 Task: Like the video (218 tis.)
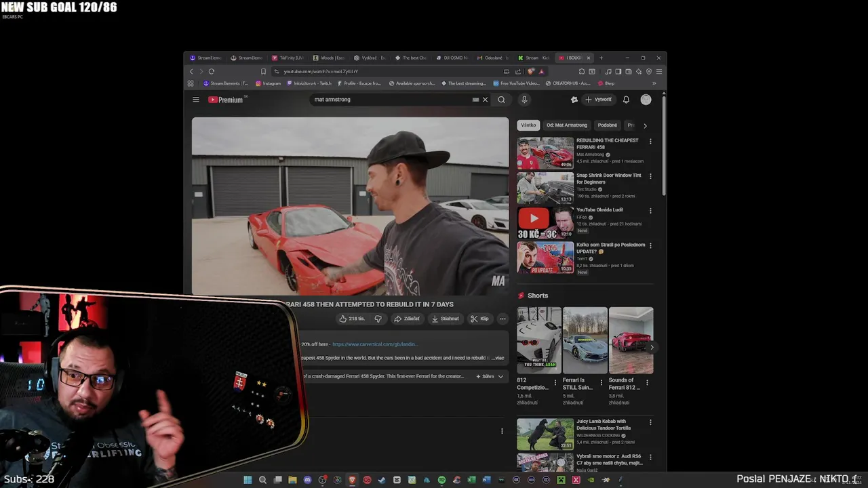352,319
